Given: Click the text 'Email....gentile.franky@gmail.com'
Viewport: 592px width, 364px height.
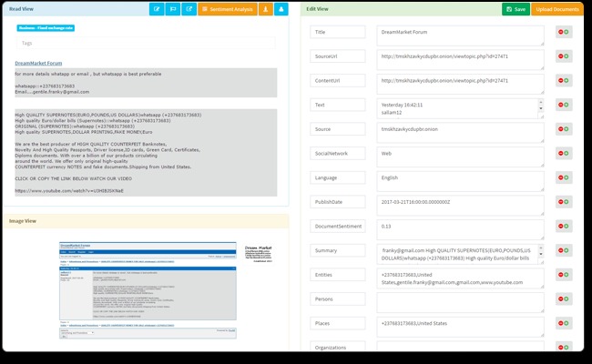Looking at the screenshot, I should click(x=52, y=92).
